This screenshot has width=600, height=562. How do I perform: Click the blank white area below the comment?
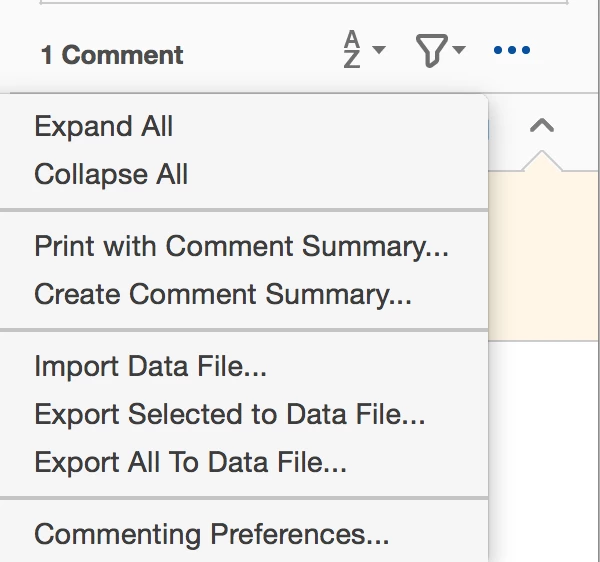click(544, 450)
